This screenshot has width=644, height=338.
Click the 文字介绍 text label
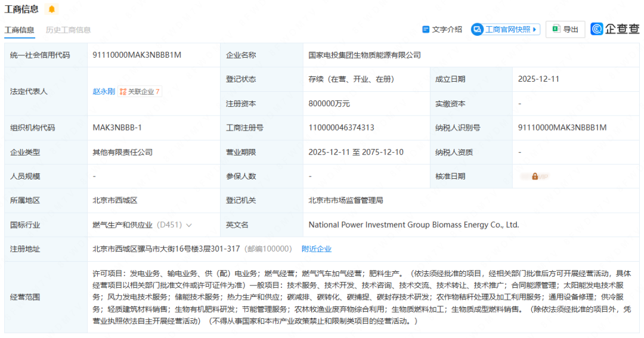[x=447, y=29]
